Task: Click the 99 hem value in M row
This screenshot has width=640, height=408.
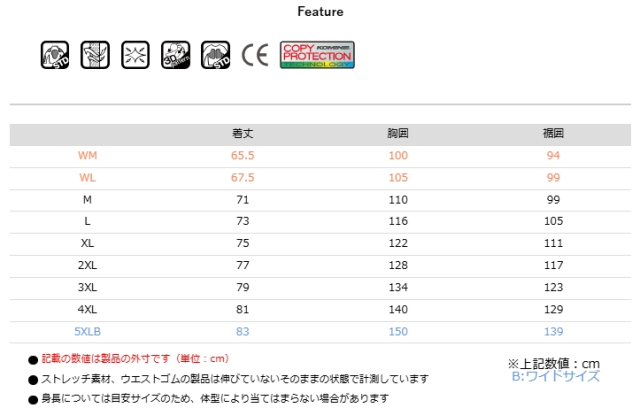Action: click(x=553, y=200)
